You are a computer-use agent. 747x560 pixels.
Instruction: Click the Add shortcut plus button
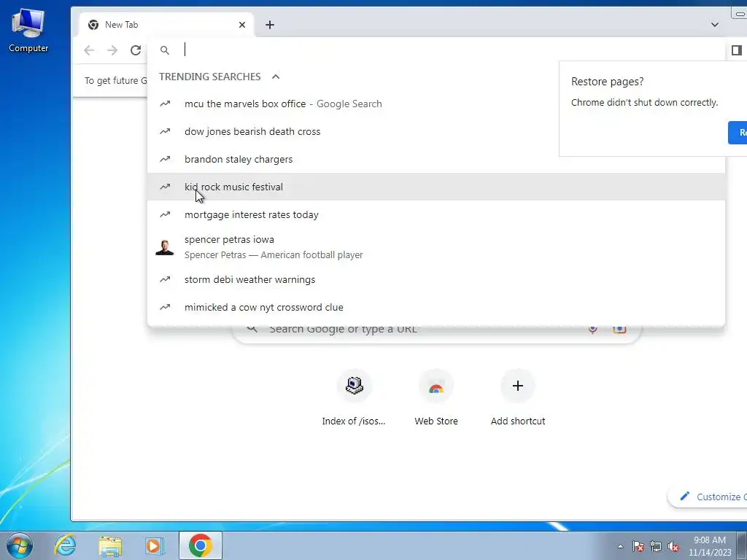pos(518,386)
